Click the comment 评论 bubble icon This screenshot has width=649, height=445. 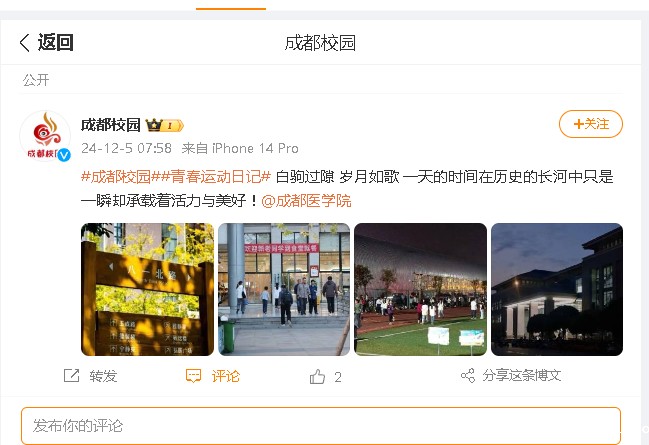pyautogui.click(x=193, y=376)
